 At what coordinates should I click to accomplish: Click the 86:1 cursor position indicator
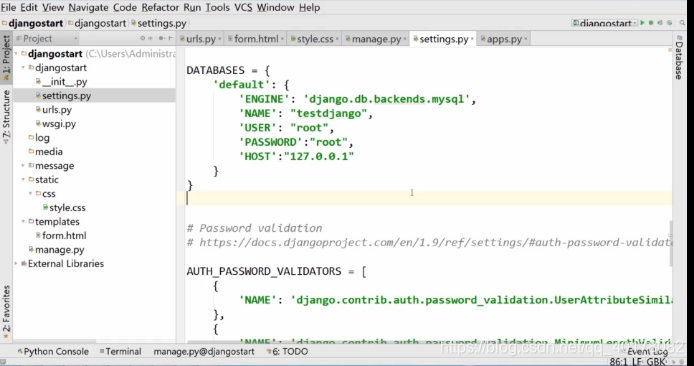[x=619, y=362]
